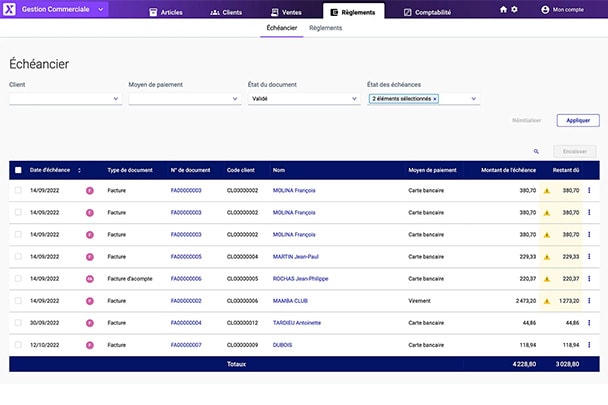This screenshot has width=608, height=405.
Task: Click the search magnifier above the table
Action: [536, 152]
